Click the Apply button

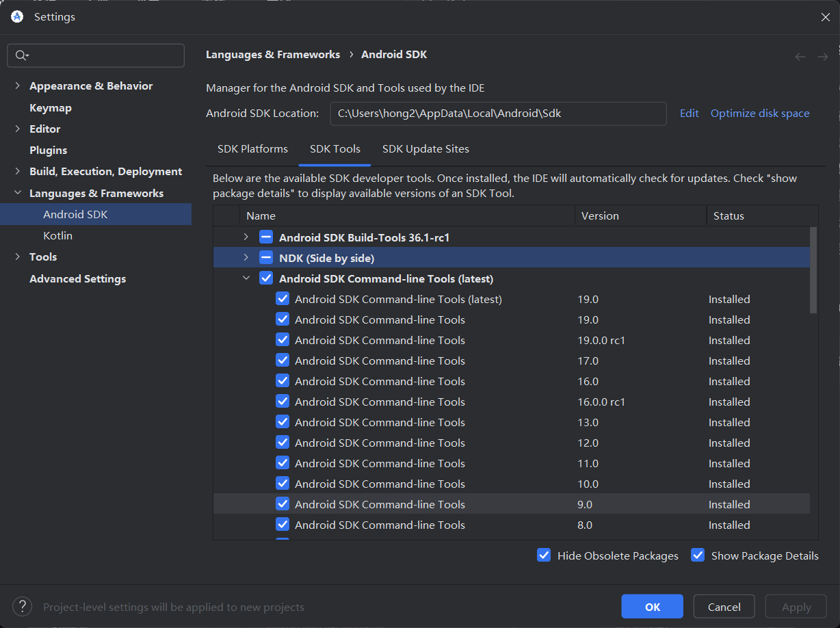point(796,607)
